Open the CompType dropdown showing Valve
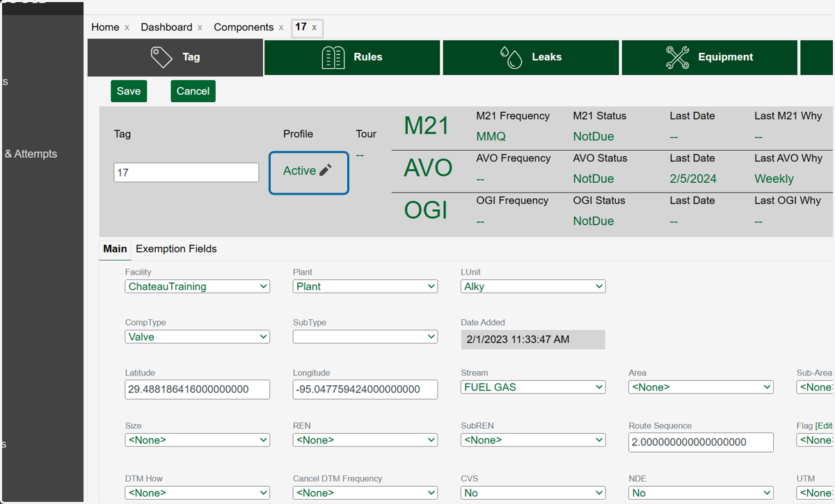 (198, 336)
